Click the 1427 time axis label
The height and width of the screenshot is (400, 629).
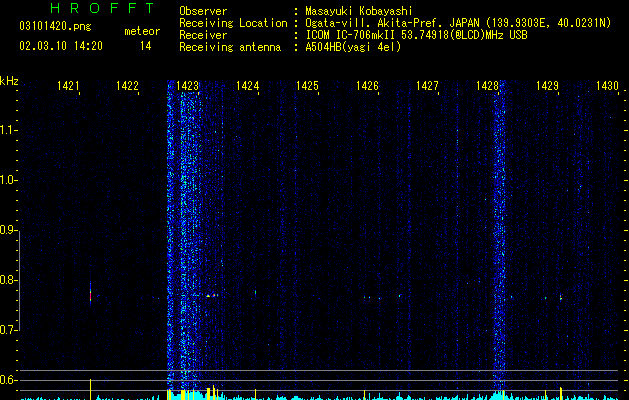click(427, 86)
